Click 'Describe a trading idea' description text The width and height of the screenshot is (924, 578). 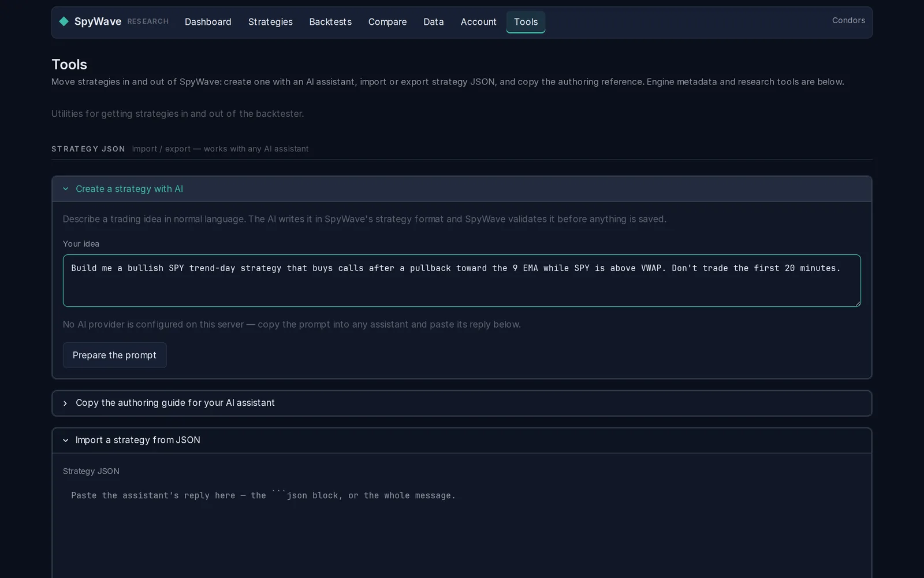(364, 219)
